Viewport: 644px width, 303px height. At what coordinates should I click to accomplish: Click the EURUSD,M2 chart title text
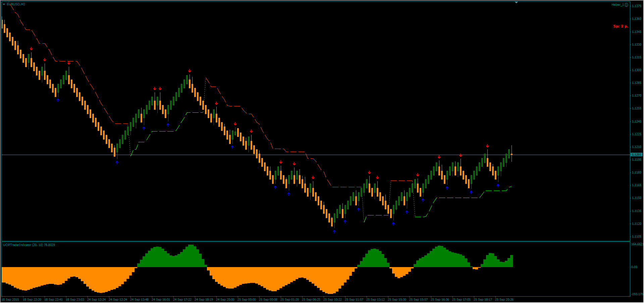tap(16, 4)
